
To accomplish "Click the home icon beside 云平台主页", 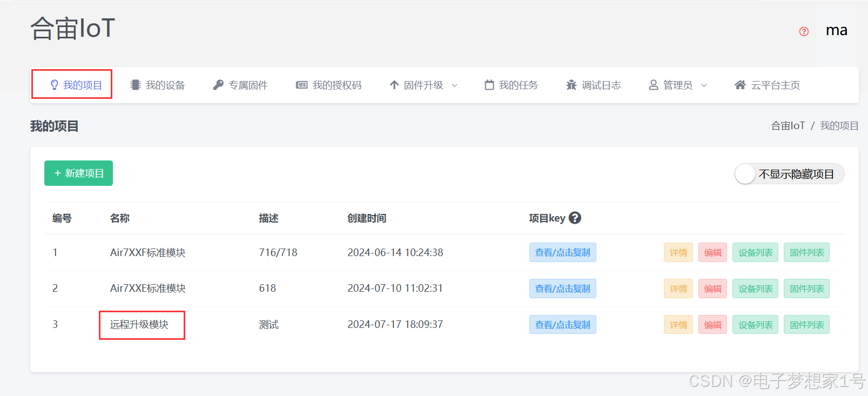I will [x=741, y=85].
